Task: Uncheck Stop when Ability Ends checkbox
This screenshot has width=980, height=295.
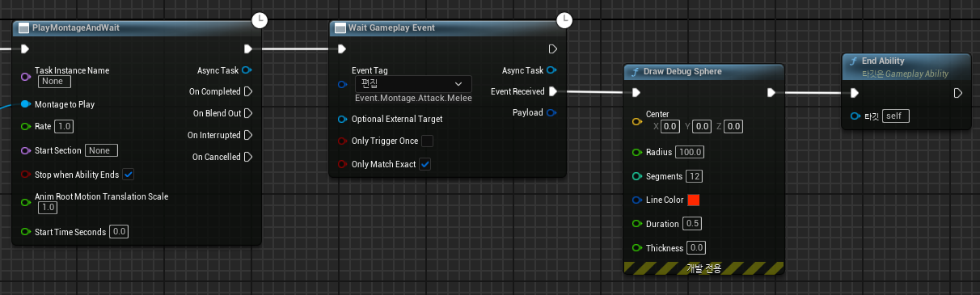Action: tap(129, 175)
